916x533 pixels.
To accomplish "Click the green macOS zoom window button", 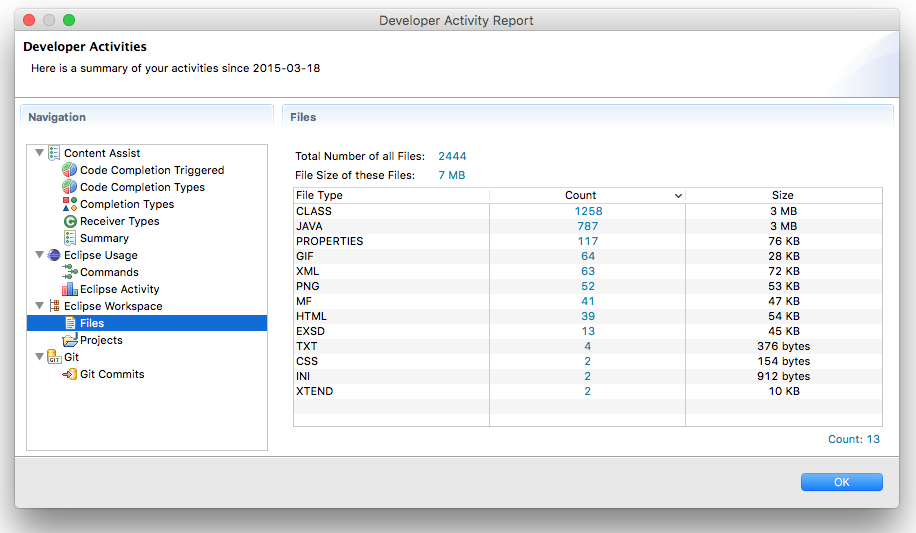I will click(69, 20).
